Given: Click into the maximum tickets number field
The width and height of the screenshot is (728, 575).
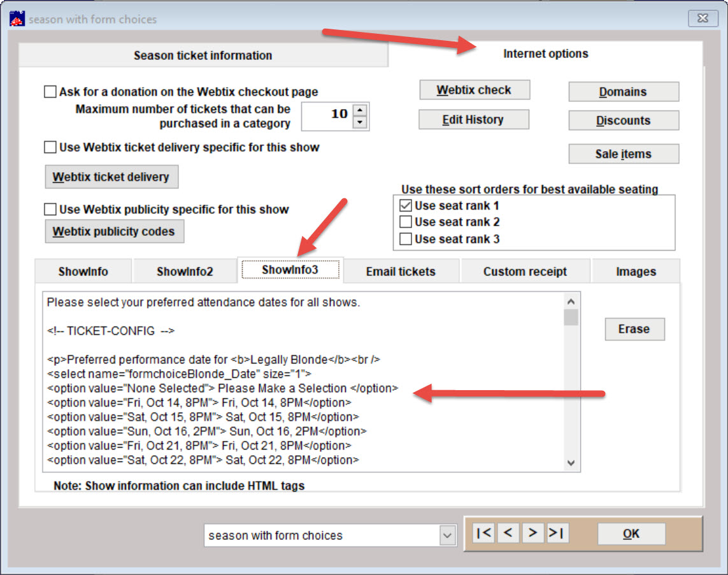Looking at the screenshot, I should 327,116.
